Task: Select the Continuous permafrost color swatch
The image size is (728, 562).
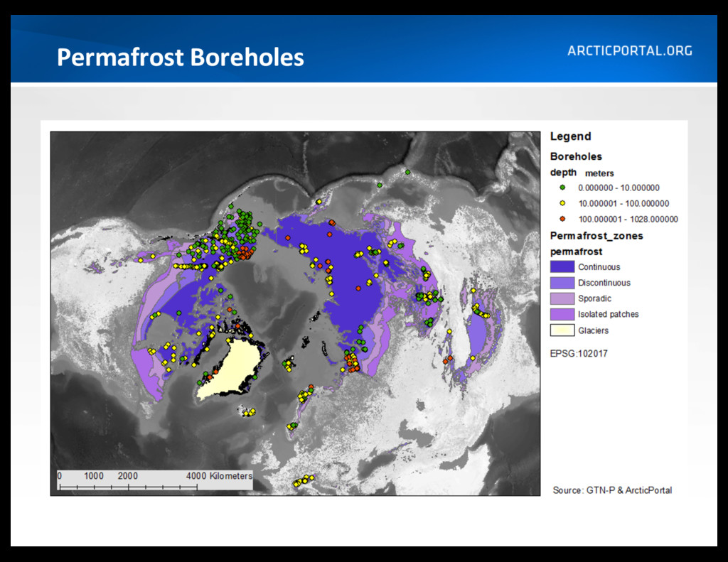Action: click(x=562, y=267)
